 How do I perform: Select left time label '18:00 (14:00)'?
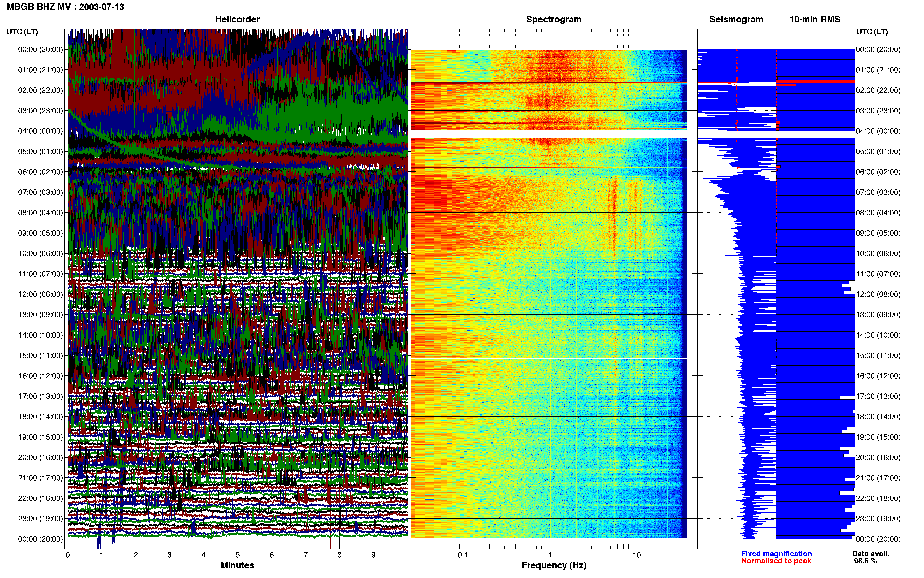pyautogui.click(x=41, y=417)
